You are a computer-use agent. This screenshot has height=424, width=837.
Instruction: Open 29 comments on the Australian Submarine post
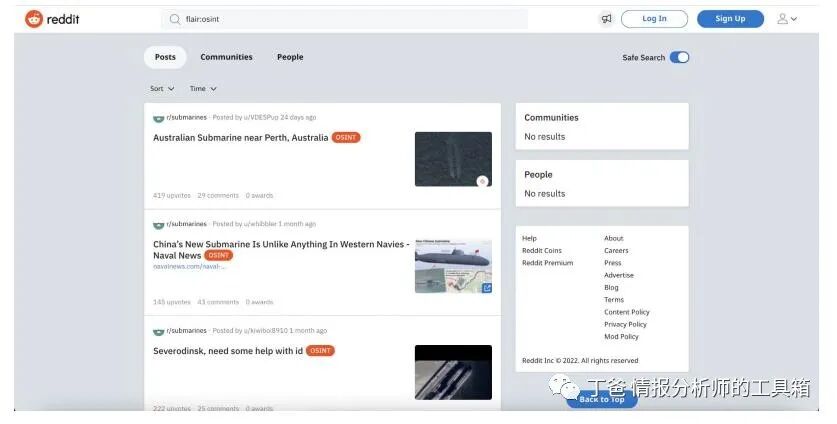coord(218,195)
